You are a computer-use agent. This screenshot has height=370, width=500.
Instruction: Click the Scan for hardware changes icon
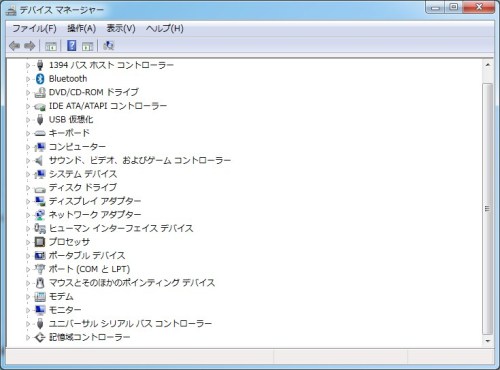click(108, 45)
